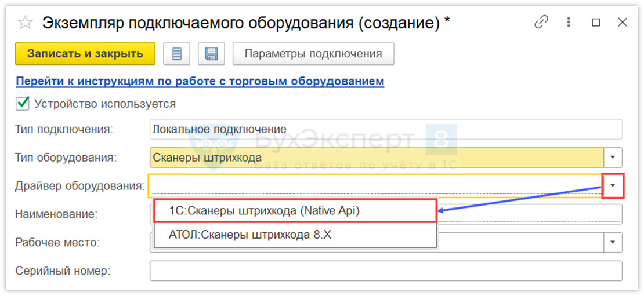Copy link via the chain icon

tap(542, 22)
